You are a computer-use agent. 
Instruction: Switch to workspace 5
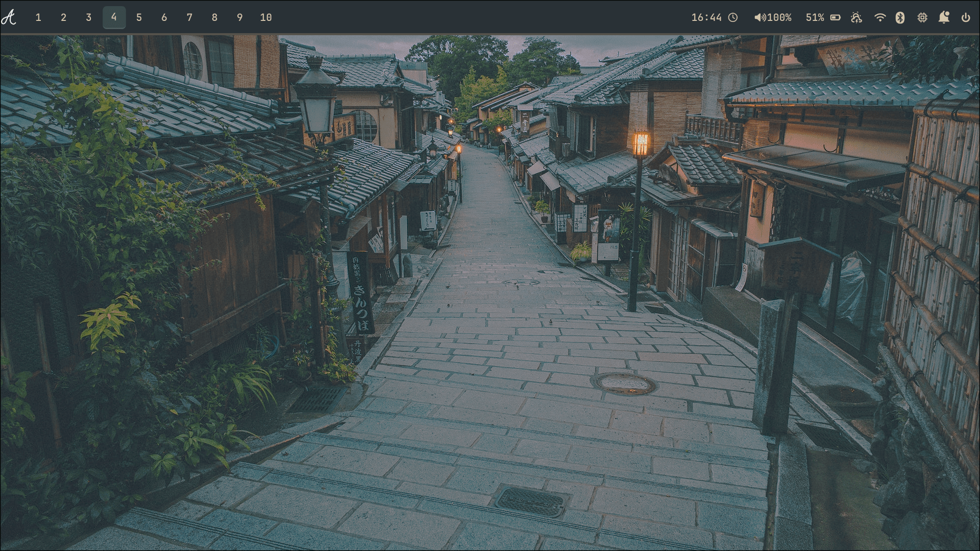(x=139, y=17)
